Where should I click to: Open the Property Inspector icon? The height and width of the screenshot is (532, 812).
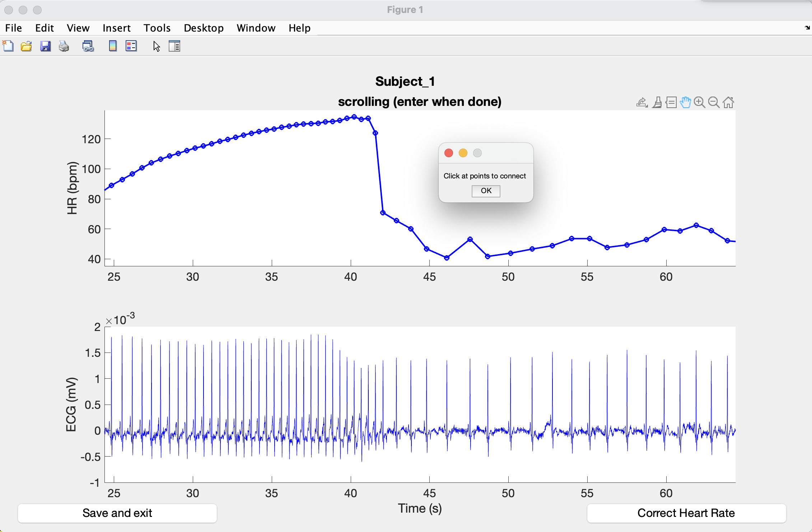click(x=174, y=46)
